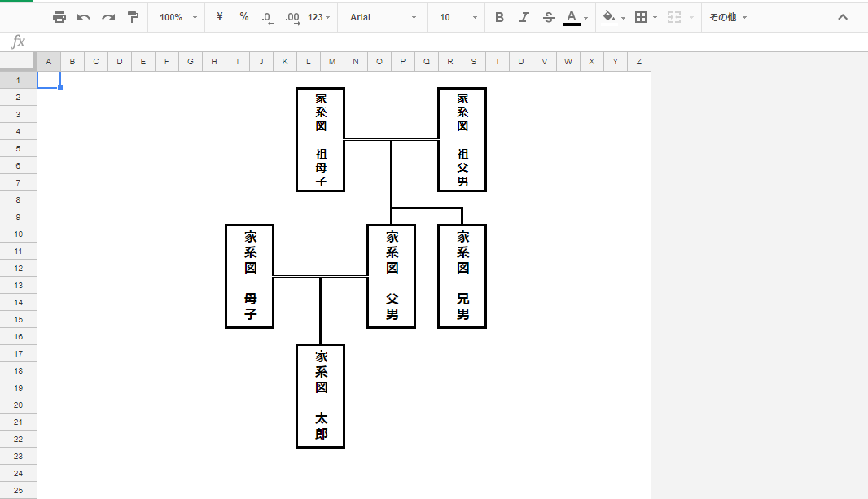Open the 123 number format menu
The width and height of the screenshot is (868, 499).
click(x=319, y=17)
